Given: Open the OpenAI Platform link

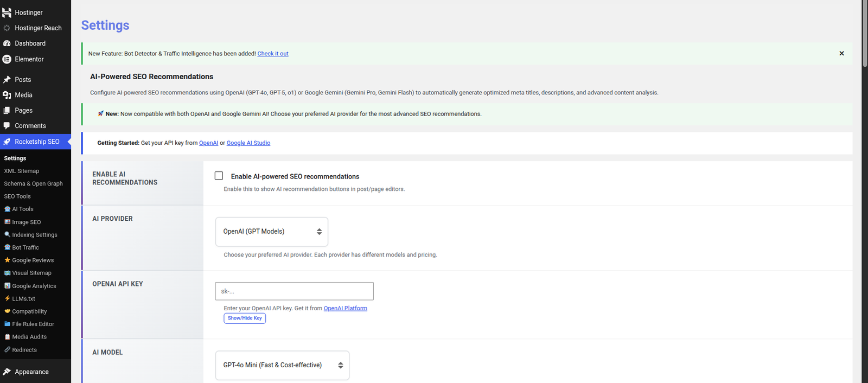Looking at the screenshot, I should click(x=346, y=308).
